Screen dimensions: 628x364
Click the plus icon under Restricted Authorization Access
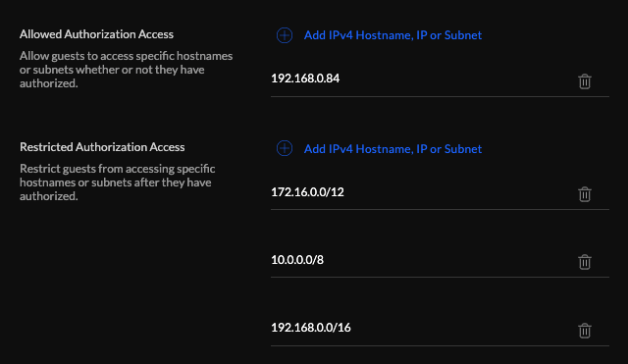(285, 148)
